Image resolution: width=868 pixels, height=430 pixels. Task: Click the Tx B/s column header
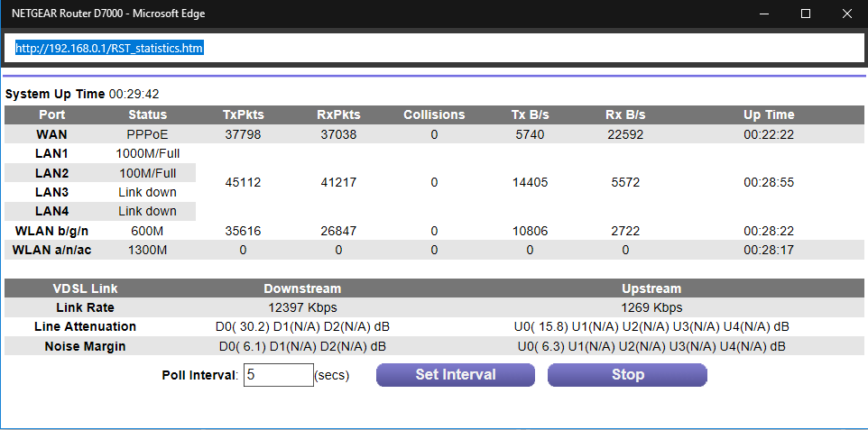pyautogui.click(x=530, y=114)
